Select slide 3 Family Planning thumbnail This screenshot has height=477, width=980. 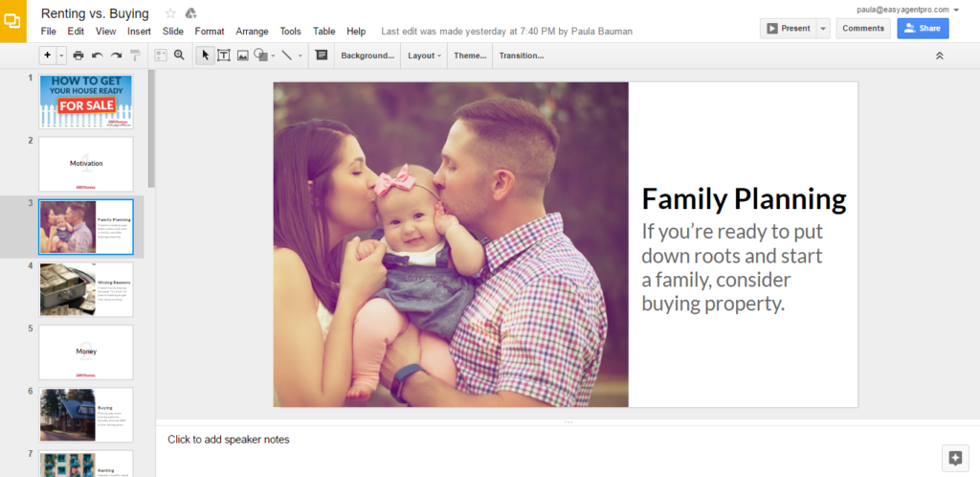pos(85,227)
